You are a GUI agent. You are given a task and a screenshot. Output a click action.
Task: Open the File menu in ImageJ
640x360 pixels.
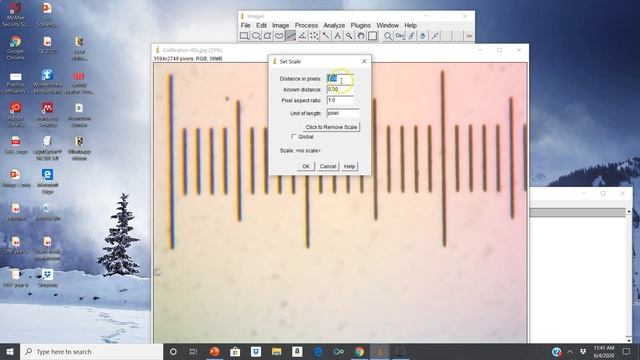245,25
